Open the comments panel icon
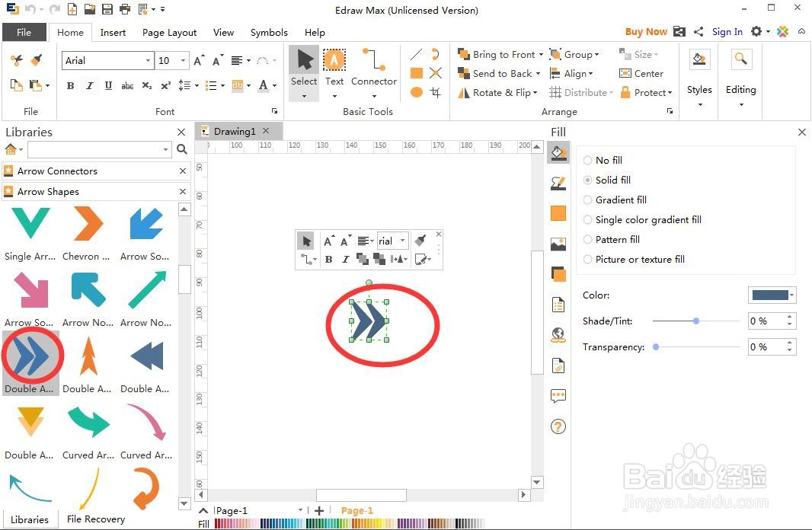812x530 pixels. 558,397
